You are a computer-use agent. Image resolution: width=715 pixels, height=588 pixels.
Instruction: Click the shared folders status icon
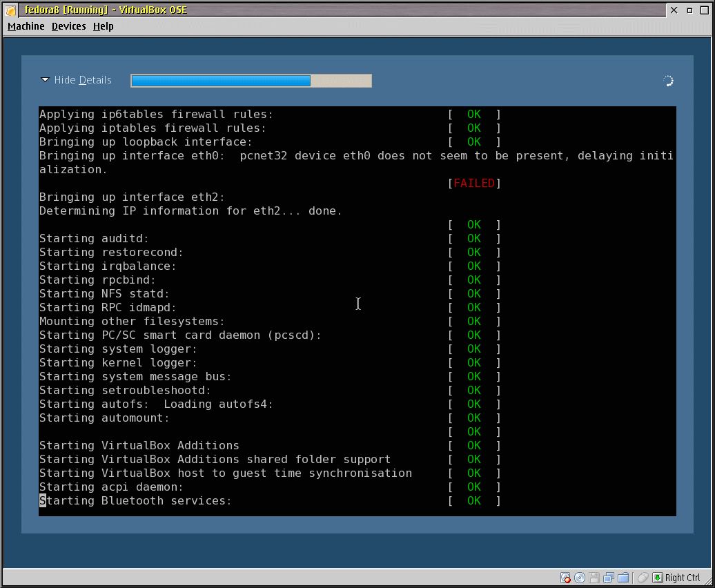[623, 578]
